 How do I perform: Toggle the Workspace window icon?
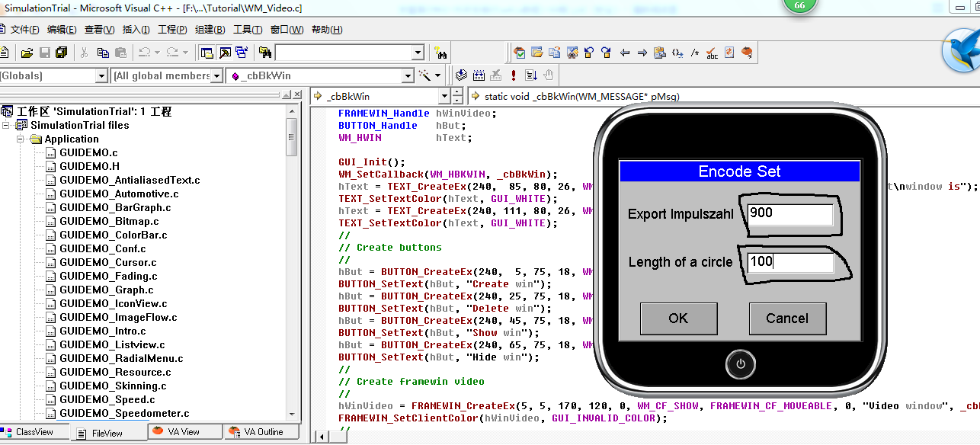[207, 53]
